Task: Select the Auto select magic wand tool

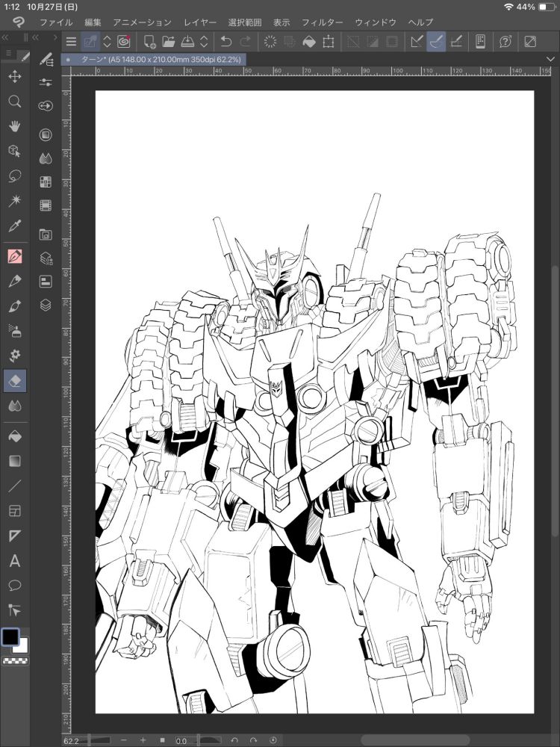Action: (15, 200)
